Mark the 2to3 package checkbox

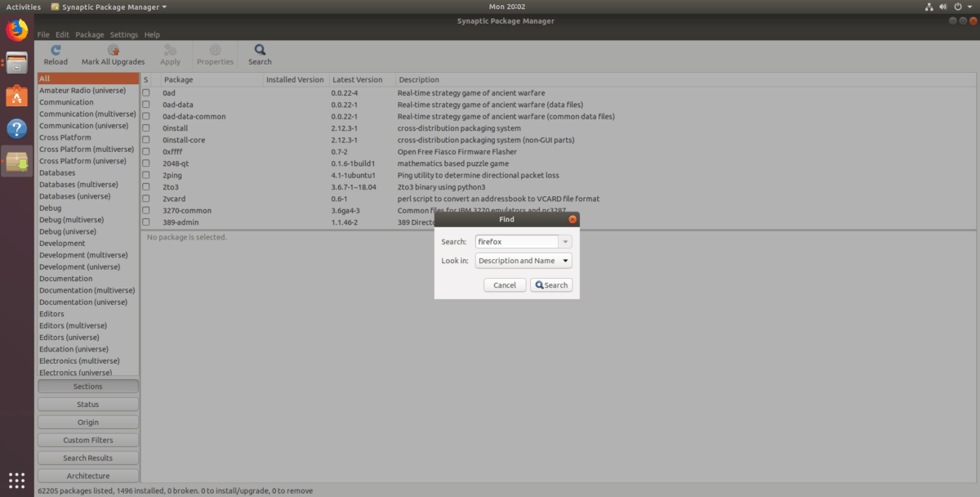146,187
